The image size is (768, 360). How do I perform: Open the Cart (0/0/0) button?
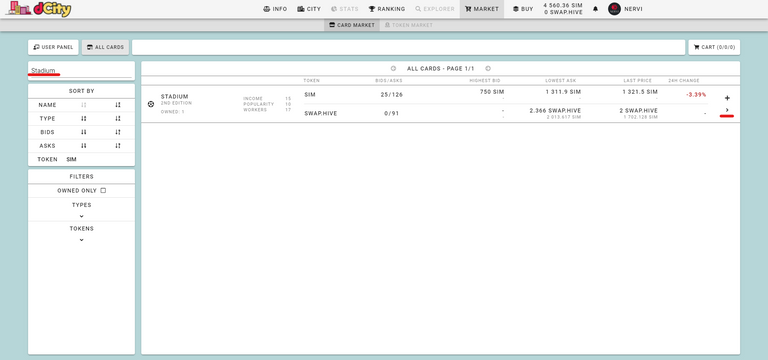(x=714, y=48)
